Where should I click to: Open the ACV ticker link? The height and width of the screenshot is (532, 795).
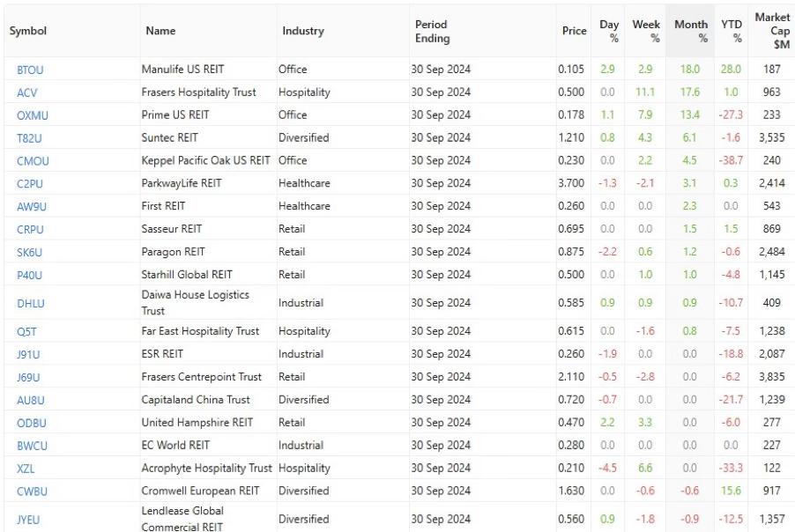26,92
